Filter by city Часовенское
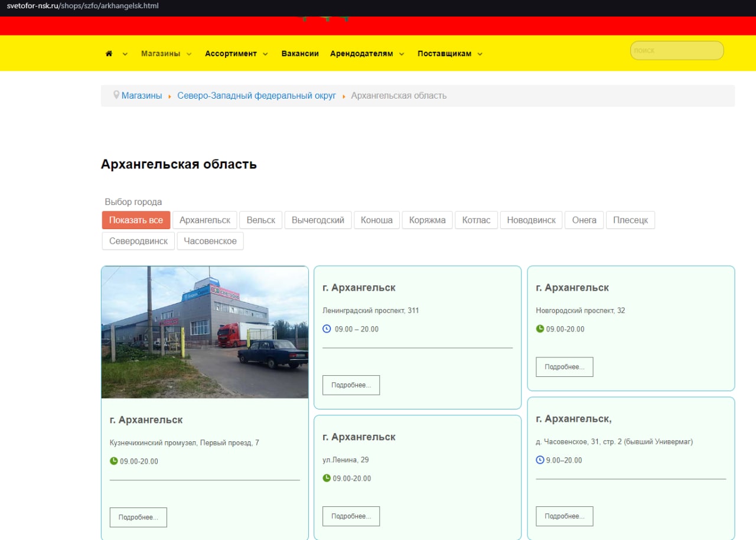 click(x=210, y=241)
